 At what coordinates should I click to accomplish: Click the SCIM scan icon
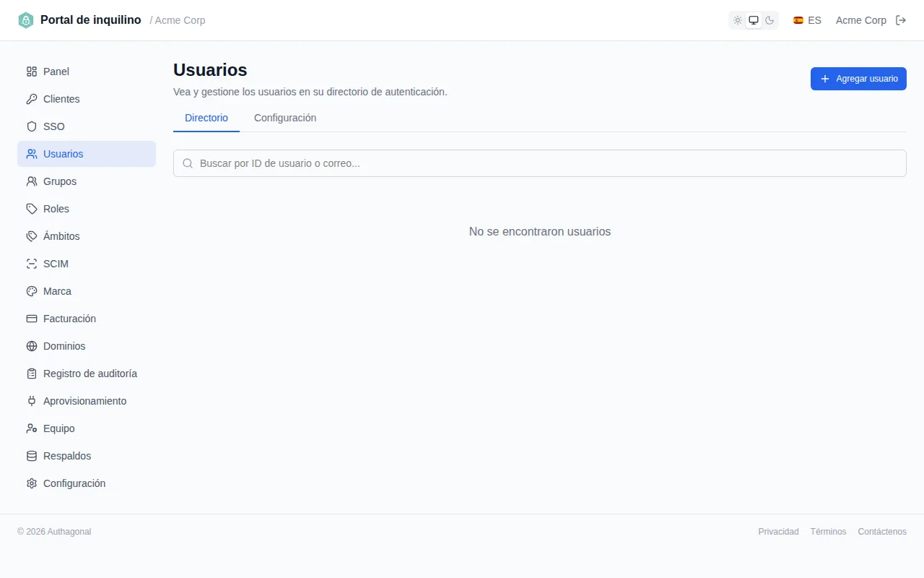tap(32, 264)
